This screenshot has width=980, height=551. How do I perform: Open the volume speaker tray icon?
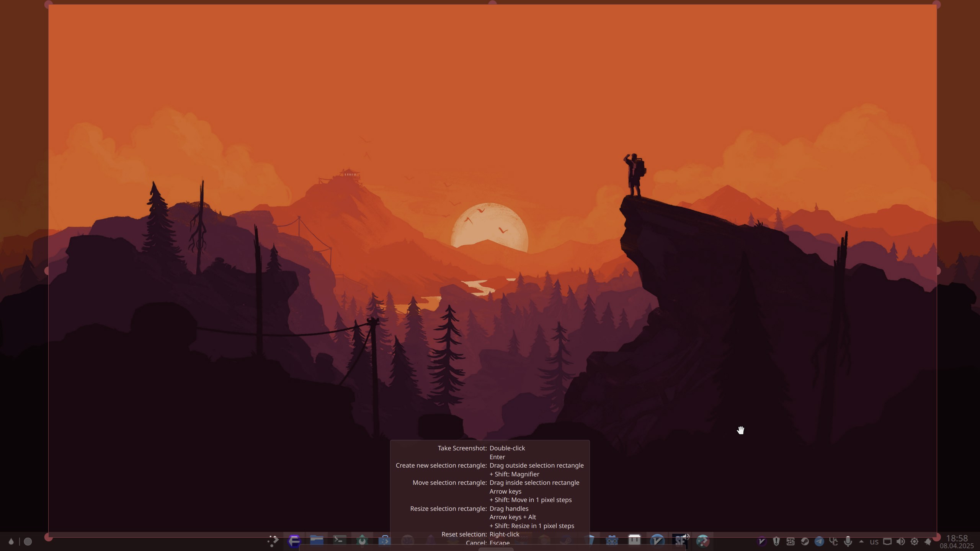(901, 541)
